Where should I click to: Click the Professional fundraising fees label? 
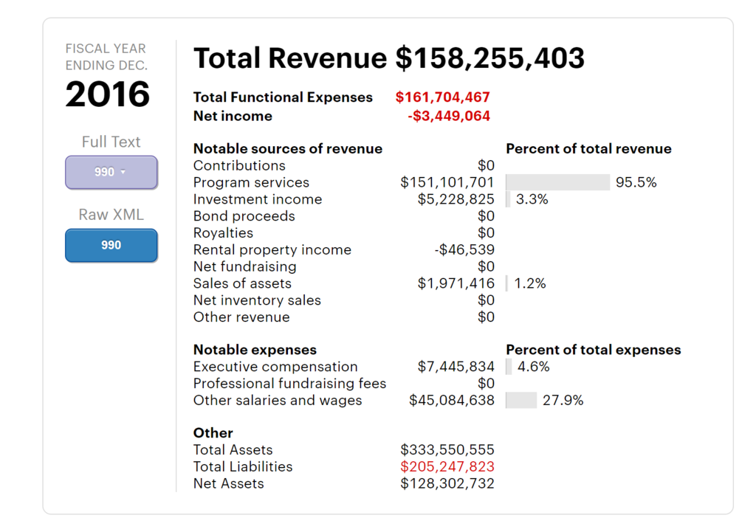(x=289, y=384)
